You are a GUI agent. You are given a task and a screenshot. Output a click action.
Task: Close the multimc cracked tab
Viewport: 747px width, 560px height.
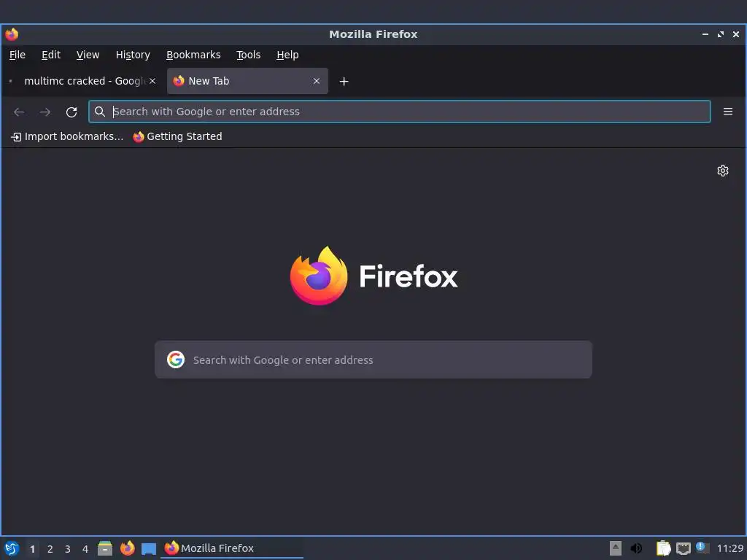[152, 81]
